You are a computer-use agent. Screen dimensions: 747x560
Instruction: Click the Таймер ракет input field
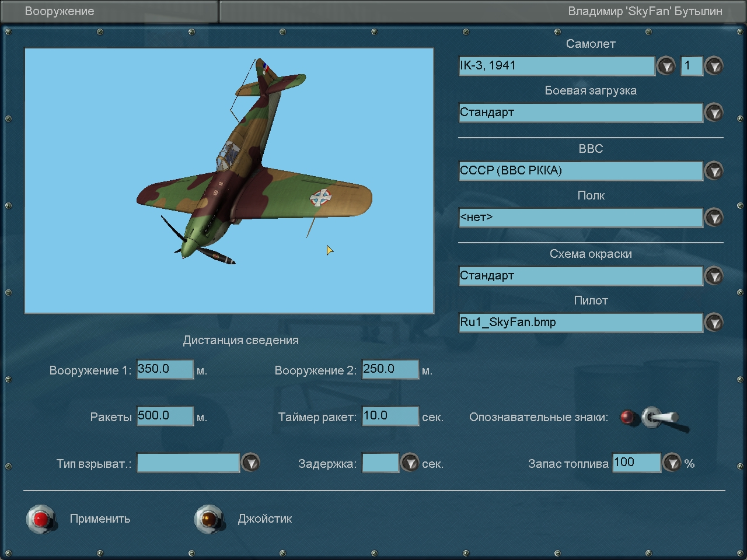coord(390,416)
